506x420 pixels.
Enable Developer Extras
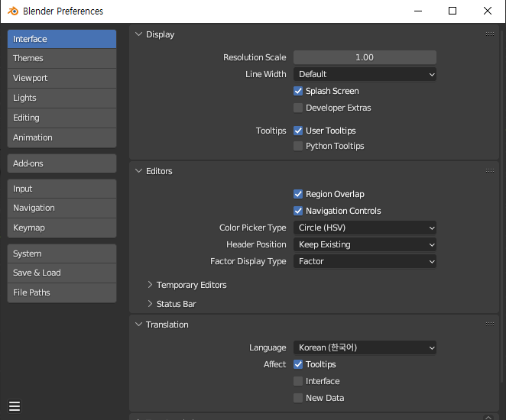(298, 108)
